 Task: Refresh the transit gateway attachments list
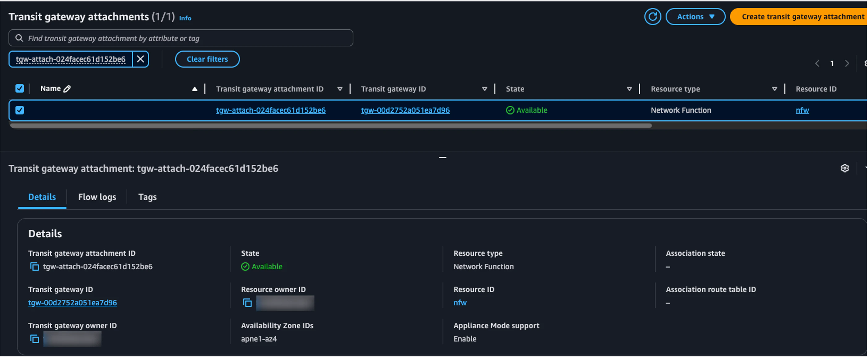pyautogui.click(x=652, y=16)
